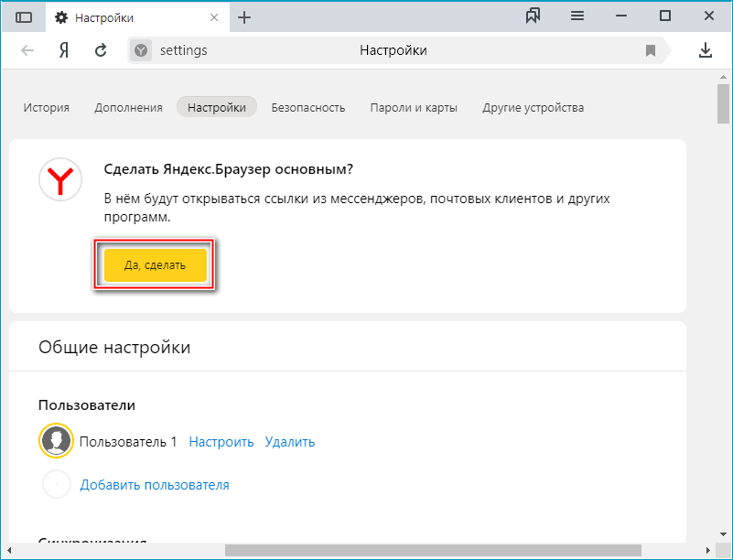
Task: Open downloads via the arrow icon top right
Action: 705,50
